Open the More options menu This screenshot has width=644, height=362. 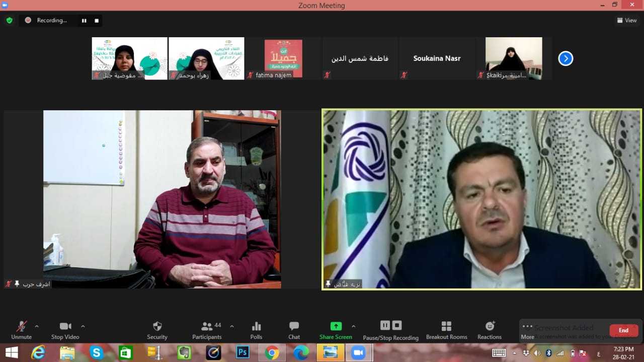click(x=527, y=330)
